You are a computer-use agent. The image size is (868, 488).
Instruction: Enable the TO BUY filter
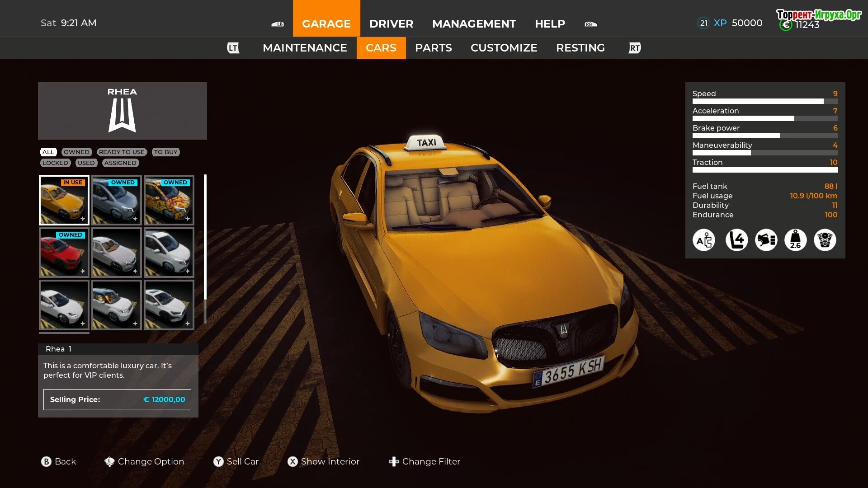click(x=165, y=152)
